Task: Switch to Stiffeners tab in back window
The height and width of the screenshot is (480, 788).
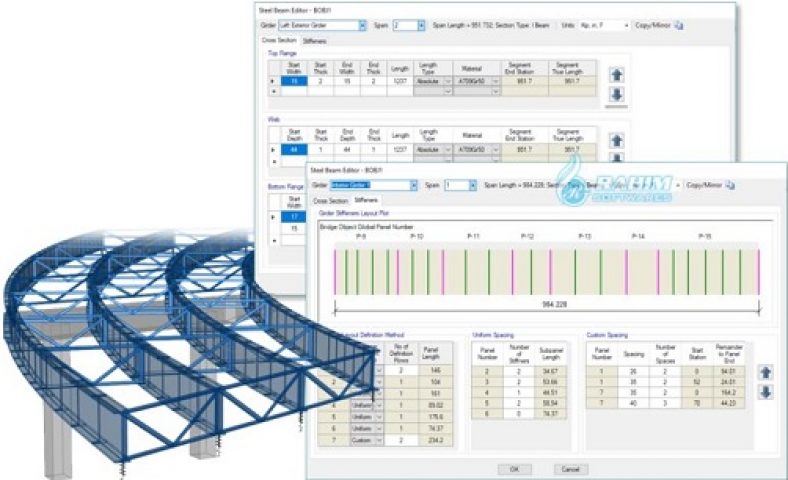Action: coord(315,41)
